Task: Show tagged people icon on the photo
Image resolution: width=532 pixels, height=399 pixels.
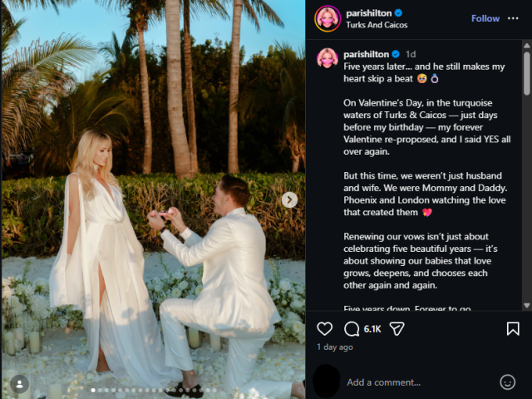Action: (20, 384)
